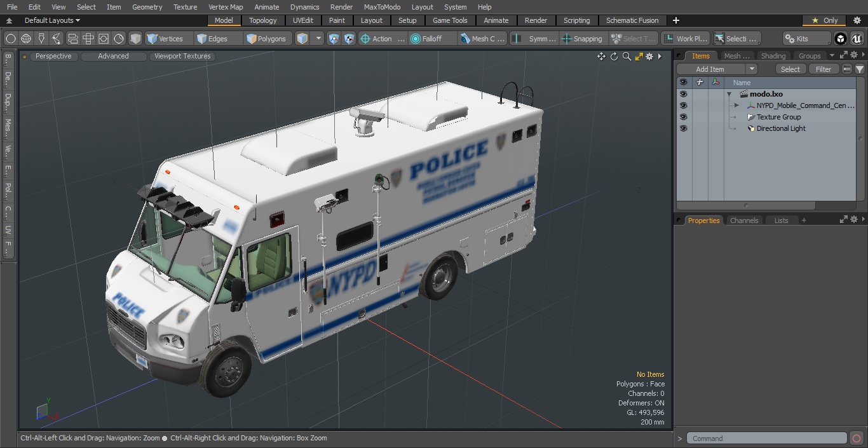Viewport: 868px width, 448px height.
Task: Click the Select button in Items panel
Action: tap(790, 69)
